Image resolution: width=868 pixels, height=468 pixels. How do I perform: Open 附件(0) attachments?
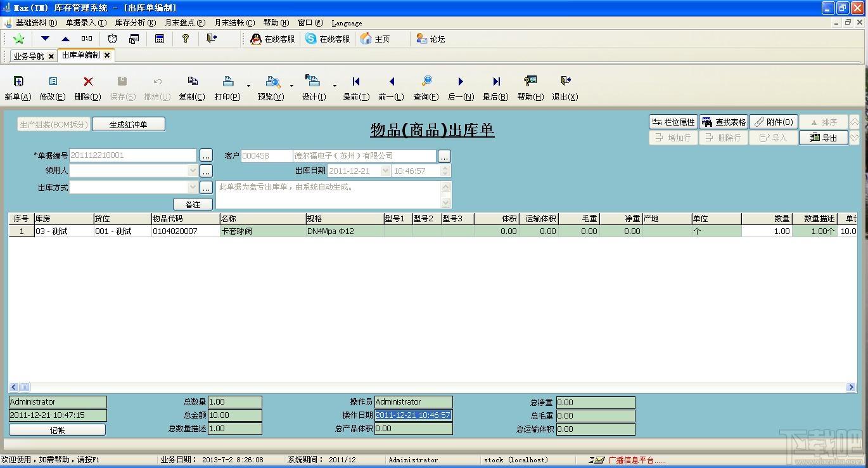[x=774, y=122]
